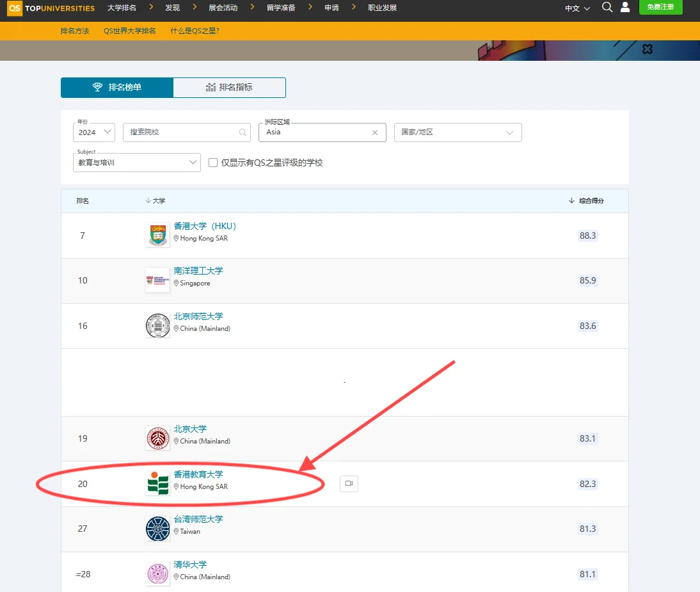Open the 职业发展 menu
700x592 pixels.
pyautogui.click(x=382, y=8)
